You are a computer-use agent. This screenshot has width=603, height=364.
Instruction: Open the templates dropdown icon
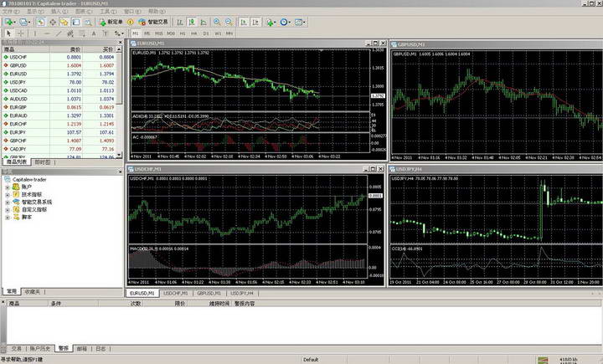pos(300,23)
